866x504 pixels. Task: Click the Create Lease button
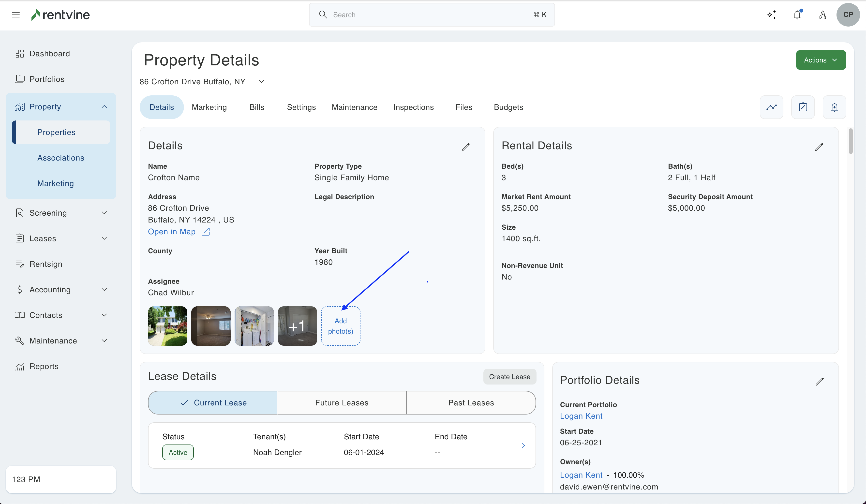tap(510, 377)
